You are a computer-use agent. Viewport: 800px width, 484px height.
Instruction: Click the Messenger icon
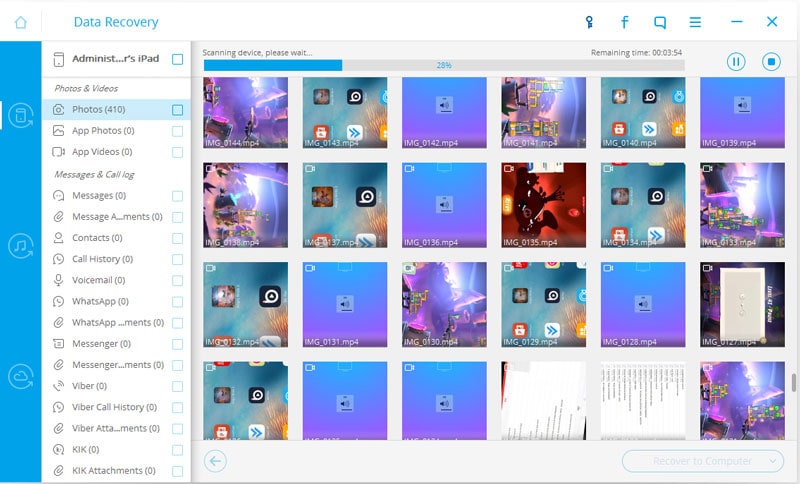[59, 344]
